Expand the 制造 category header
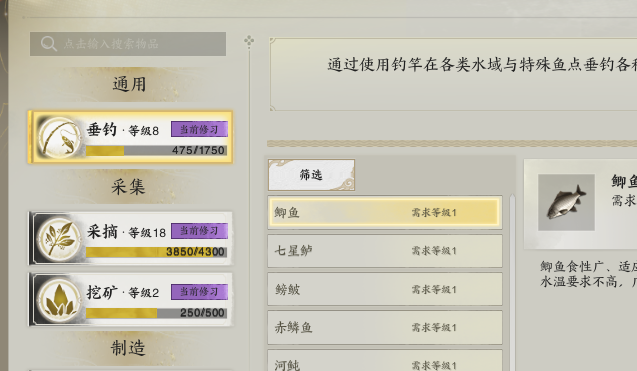Screen dimensions: 637x371 coord(128,348)
